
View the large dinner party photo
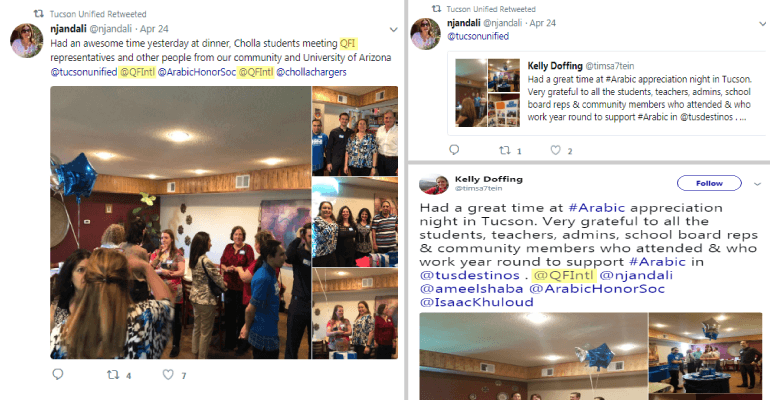click(180, 222)
